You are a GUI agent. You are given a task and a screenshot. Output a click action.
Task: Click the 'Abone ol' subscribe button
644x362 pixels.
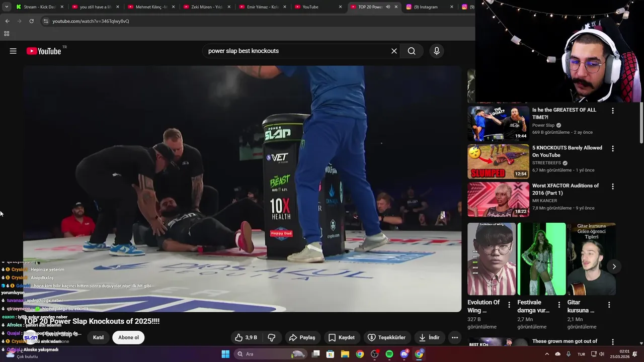[128, 337]
